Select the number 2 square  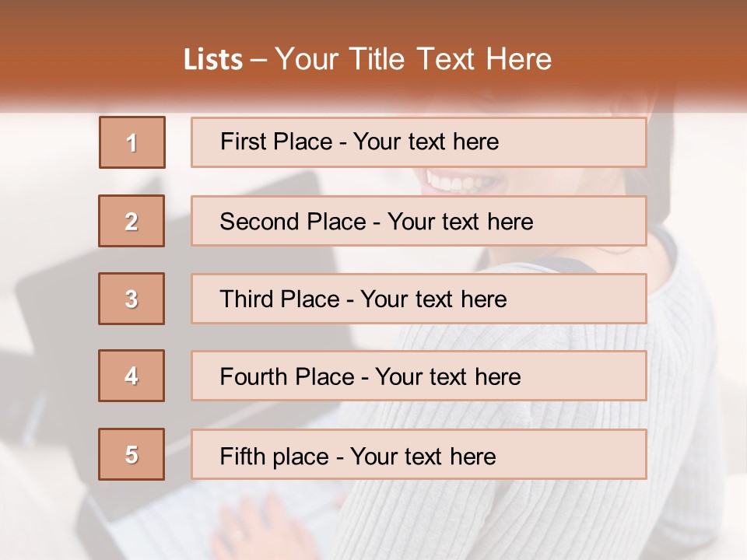132,221
